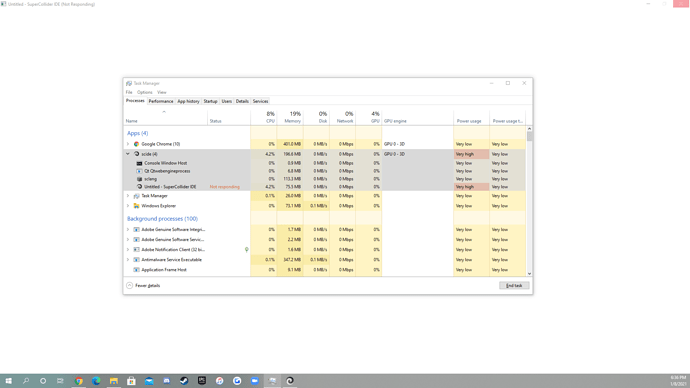Click the scide process icon
Viewport: 690px width, 388px height.
click(x=136, y=154)
